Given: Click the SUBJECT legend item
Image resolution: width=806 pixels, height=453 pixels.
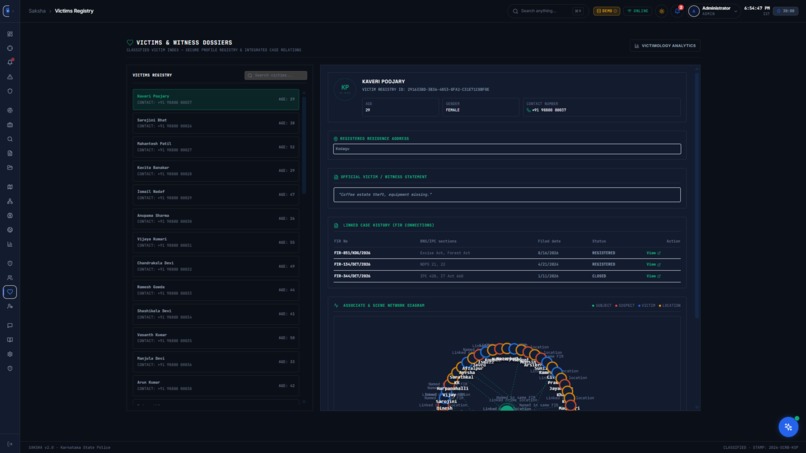Looking at the screenshot, I should 601,305.
